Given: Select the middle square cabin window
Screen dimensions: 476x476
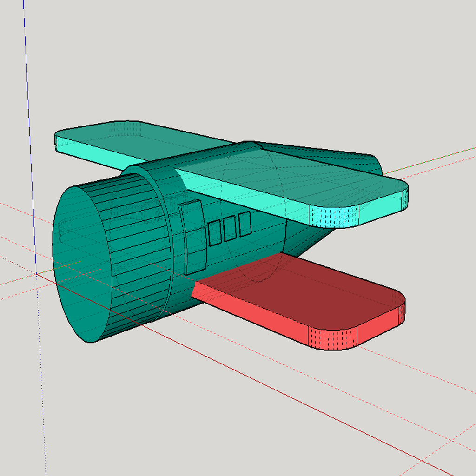Looking at the screenshot, I should (x=229, y=229).
